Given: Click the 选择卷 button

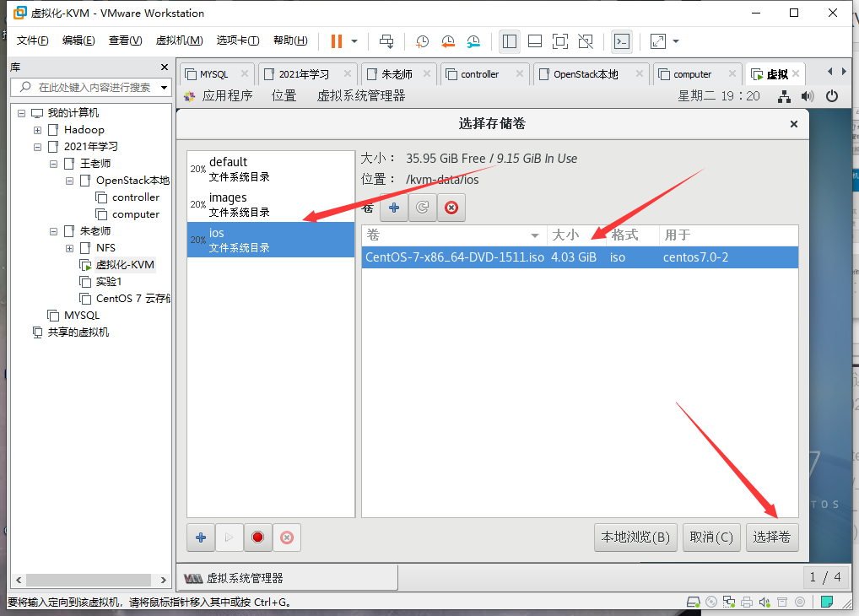Looking at the screenshot, I should (772, 537).
